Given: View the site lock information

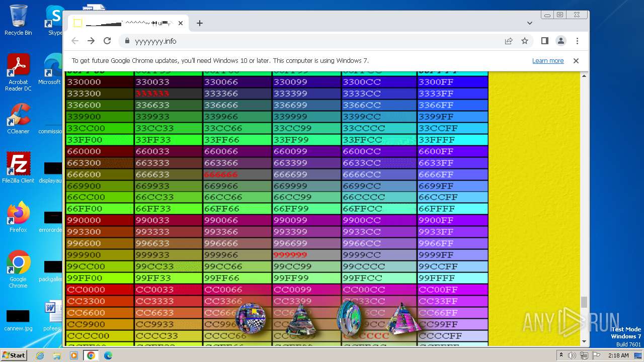Looking at the screenshot, I should [x=127, y=41].
